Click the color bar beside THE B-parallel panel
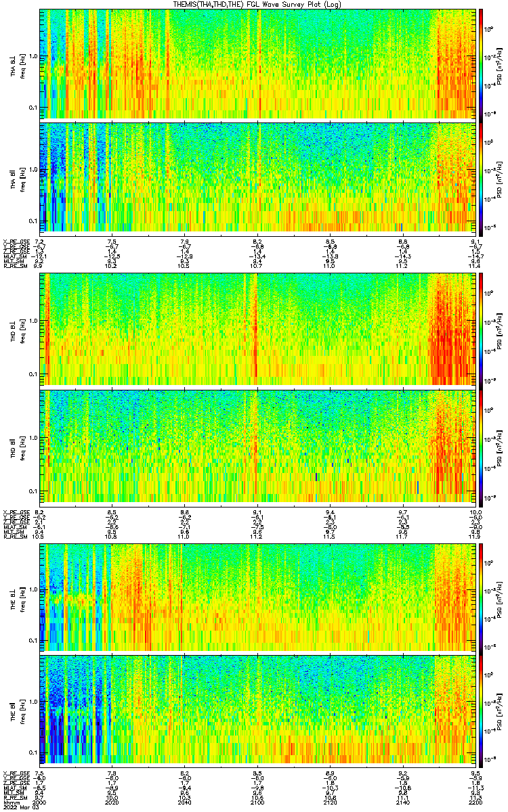 481,710
